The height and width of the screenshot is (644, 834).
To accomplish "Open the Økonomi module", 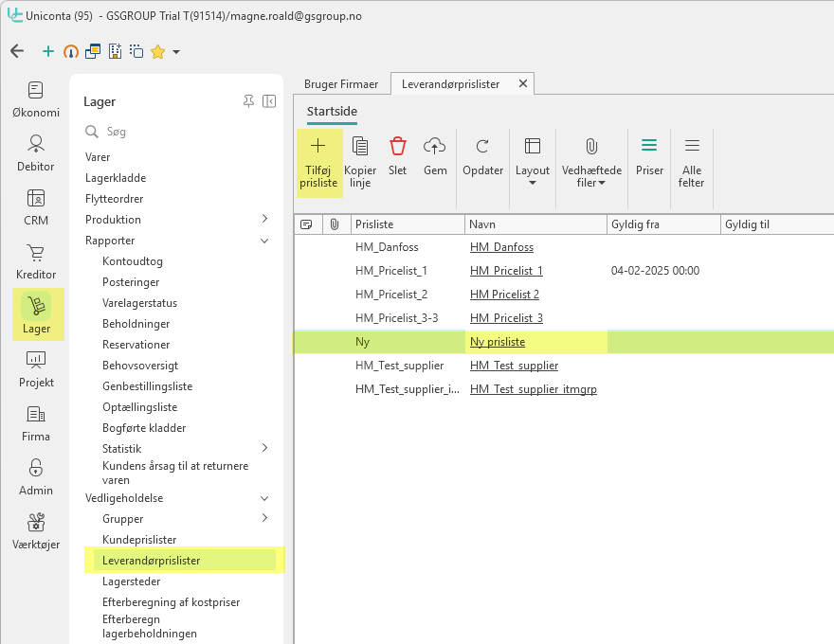I will [x=36, y=99].
